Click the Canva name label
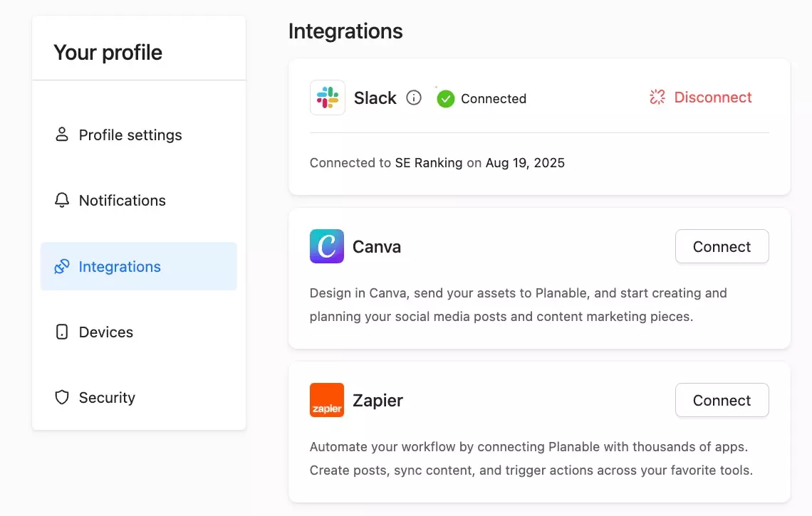 tap(377, 247)
